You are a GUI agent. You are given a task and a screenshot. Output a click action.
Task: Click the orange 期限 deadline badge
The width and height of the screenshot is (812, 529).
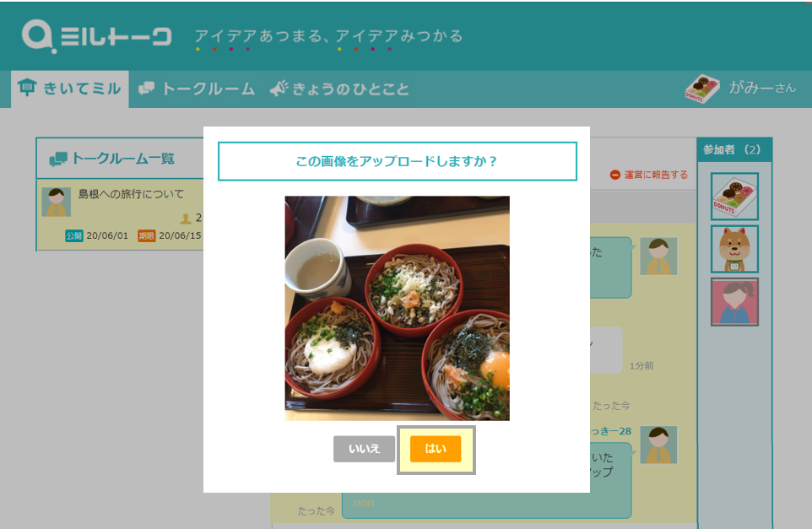[146, 235]
